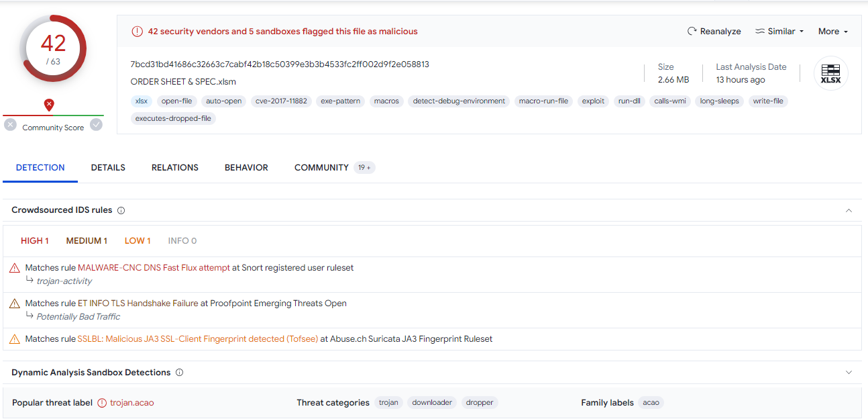
Task: Click the XLSX file type icon
Action: 830,73
